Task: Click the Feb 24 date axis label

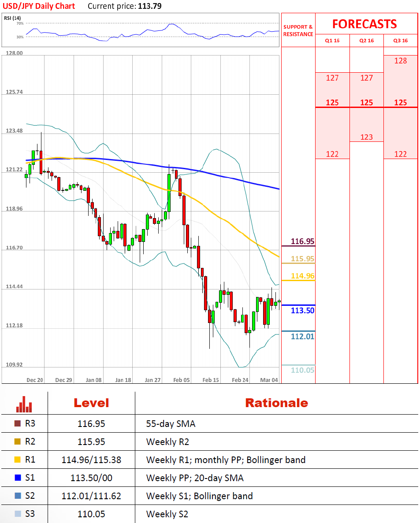Action: [240, 380]
